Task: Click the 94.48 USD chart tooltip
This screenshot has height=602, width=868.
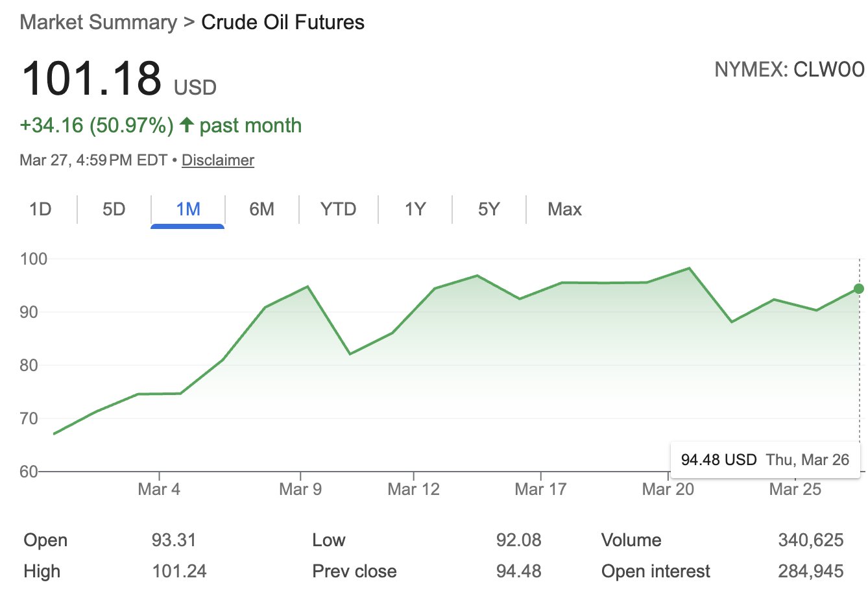Action: coord(765,460)
